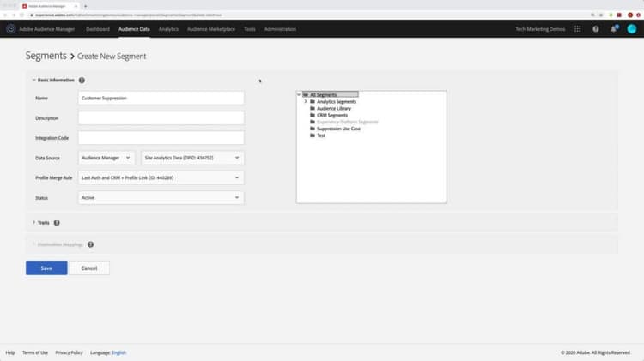Click the Traits help icon
Screen dimensions: 644x361
pyautogui.click(x=57, y=223)
